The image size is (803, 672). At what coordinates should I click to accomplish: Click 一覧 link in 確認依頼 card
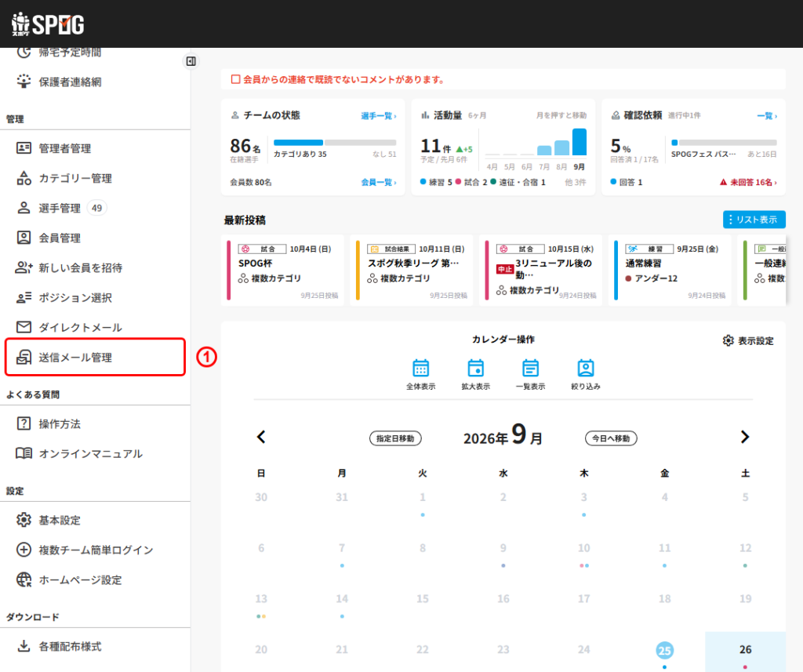click(767, 116)
